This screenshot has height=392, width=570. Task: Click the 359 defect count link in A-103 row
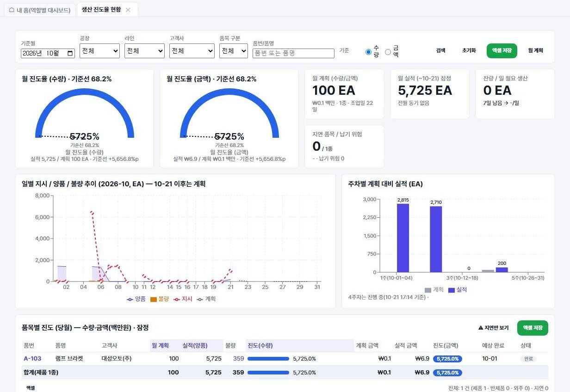(x=238, y=358)
